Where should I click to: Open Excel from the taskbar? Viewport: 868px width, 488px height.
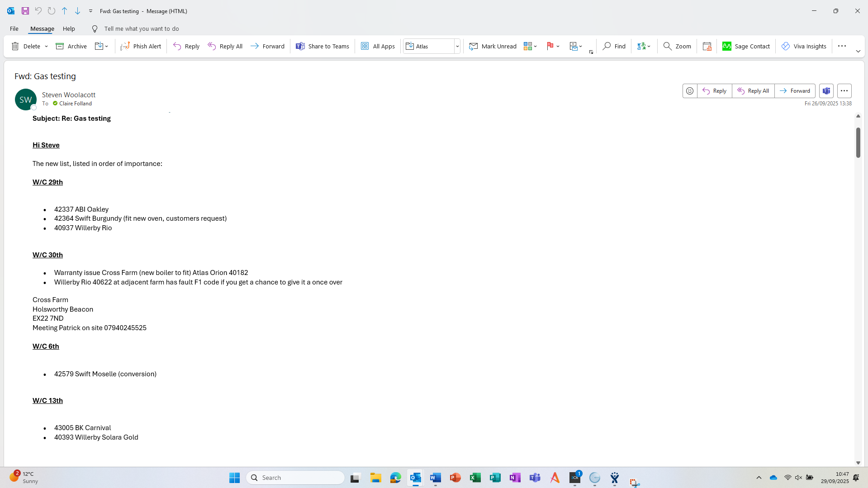(475, 478)
